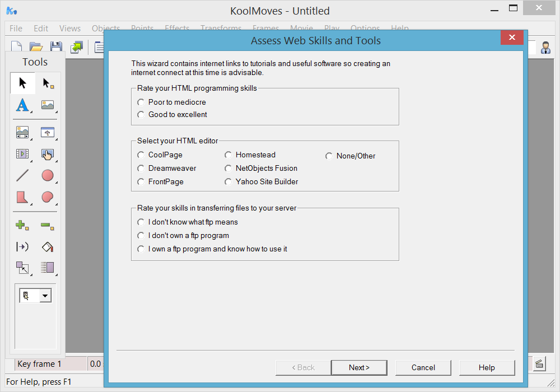Select the hand-pointer button tool

point(48,154)
